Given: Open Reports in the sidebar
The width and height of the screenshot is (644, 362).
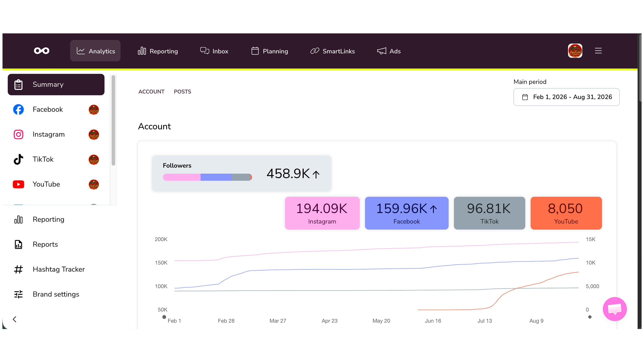Looking at the screenshot, I should click(x=56, y=244).
